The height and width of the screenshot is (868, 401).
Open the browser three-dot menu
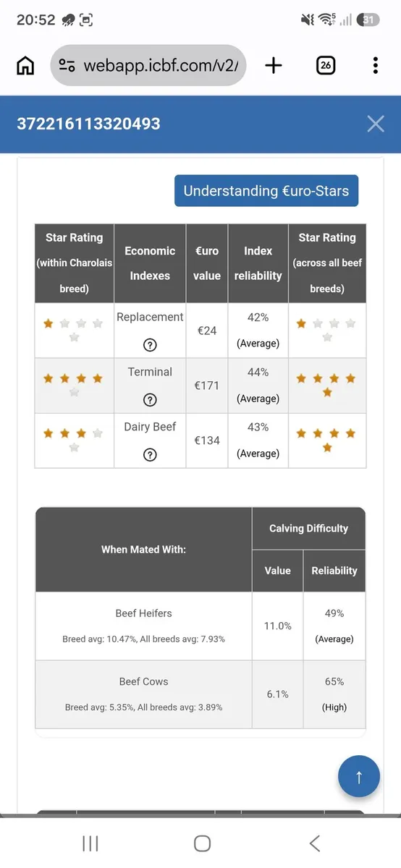tap(375, 66)
